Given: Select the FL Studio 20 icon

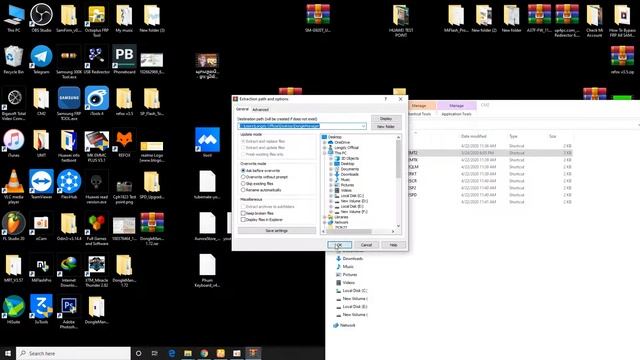Looking at the screenshot, I should coord(13,224).
